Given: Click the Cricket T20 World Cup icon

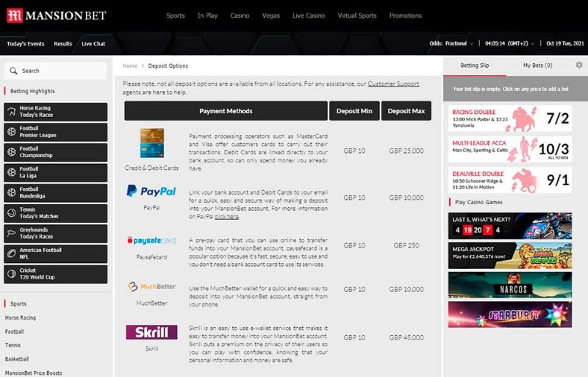Looking at the screenshot, I should pyautogui.click(x=12, y=273).
